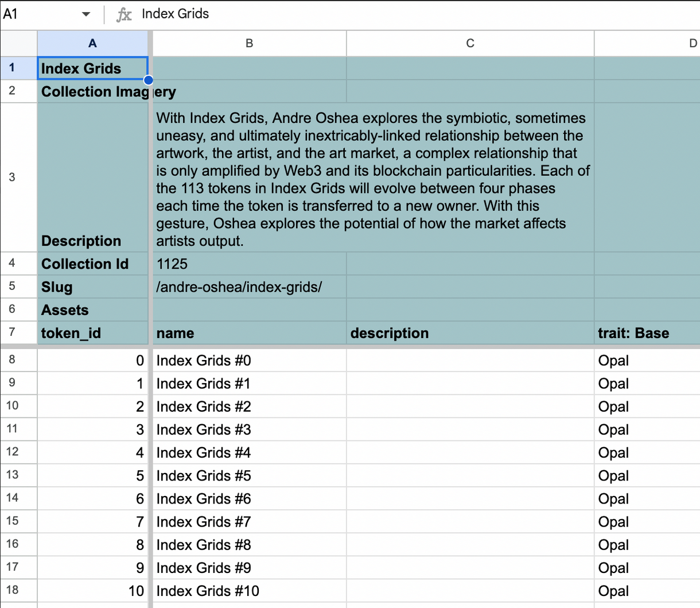Open the Name Box dropdown arrow
The height and width of the screenshot is (608, 700).
(86, 14)
